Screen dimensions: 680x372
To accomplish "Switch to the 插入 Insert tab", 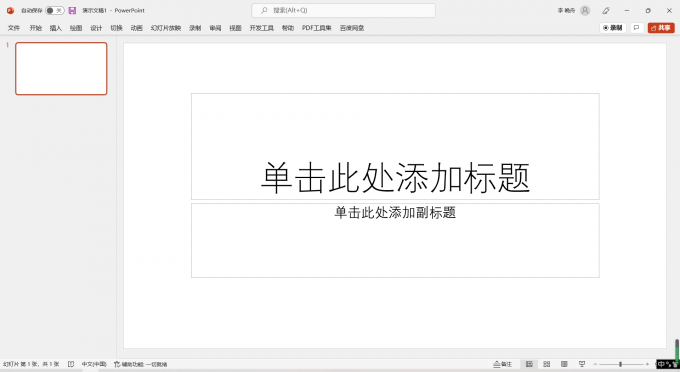I will (56, 28).
